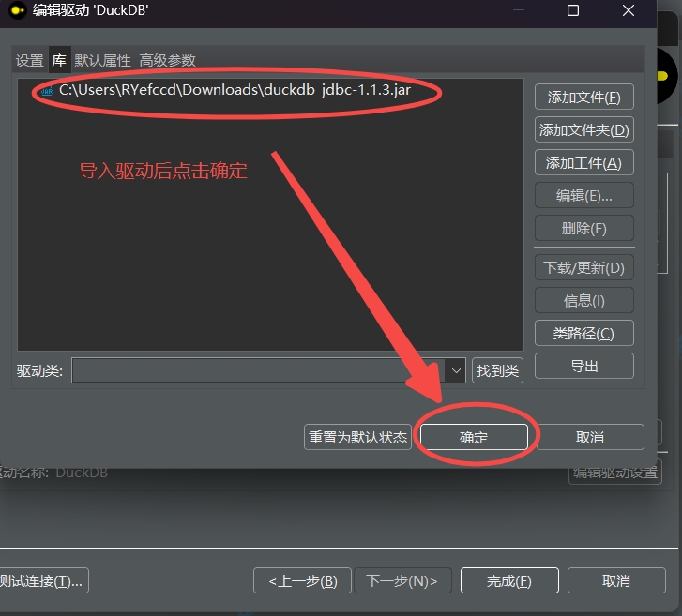The height and width of the screenshot is (616, 682).
Task: Click 编辑(E)... button
Action: coord(583,195)
